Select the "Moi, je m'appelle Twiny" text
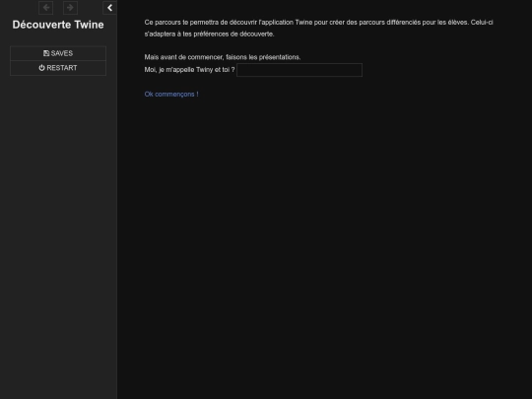 (189, 70)
